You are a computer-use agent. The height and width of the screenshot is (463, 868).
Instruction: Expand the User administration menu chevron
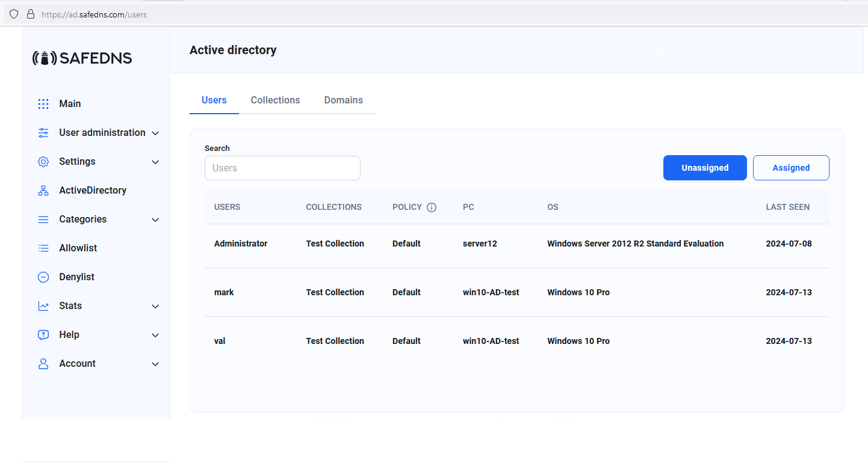click(155, 133)
